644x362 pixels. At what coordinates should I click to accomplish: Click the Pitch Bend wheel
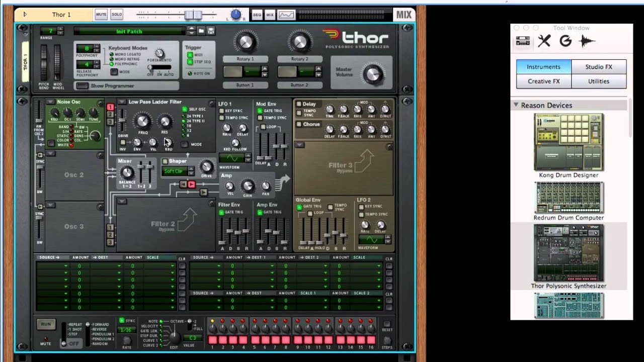tap(44, 62)
